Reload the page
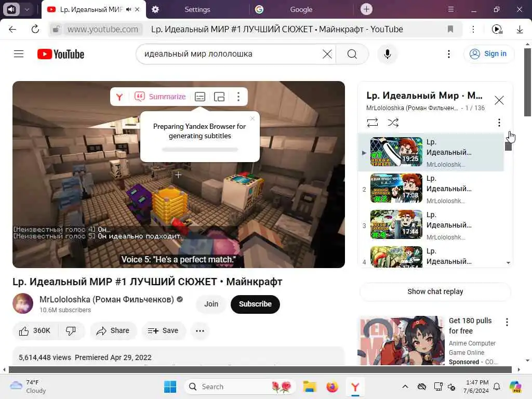The image size is (532, 399). 35,29
